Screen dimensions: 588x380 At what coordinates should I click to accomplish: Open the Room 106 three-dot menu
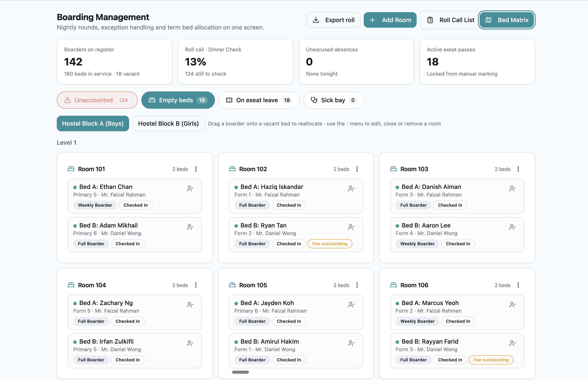click(518, 285)
